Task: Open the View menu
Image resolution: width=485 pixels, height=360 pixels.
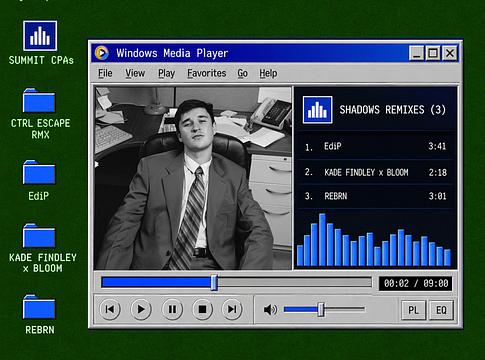Action: (x=135, y=73)
